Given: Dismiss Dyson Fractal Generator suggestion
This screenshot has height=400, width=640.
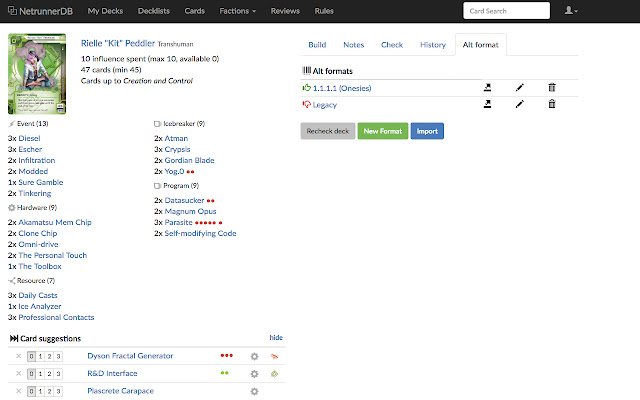Looking at the screenshot, I should point(18,356).
